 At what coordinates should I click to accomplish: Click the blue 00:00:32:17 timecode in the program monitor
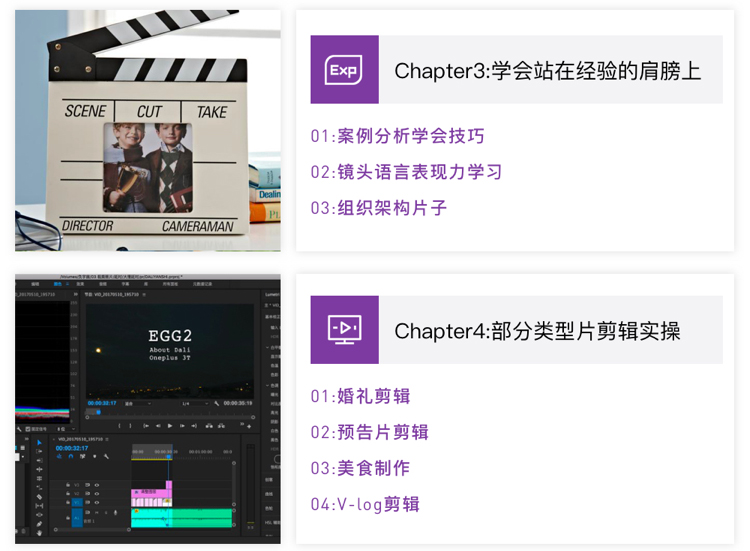(x=102, y=403)
